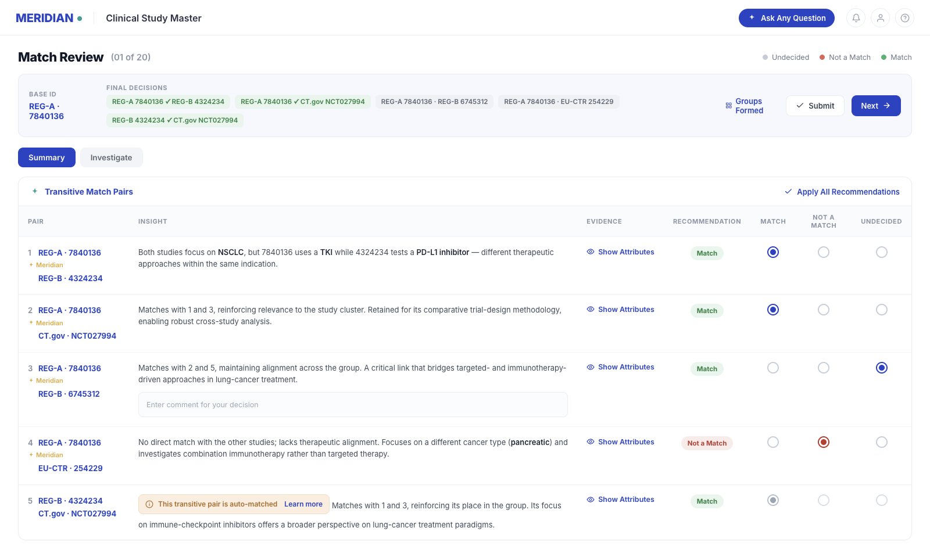930x560 pixels.
Task: Select Match radio for pair 4 EU-CTR 254229
Action: pos(773,442)
